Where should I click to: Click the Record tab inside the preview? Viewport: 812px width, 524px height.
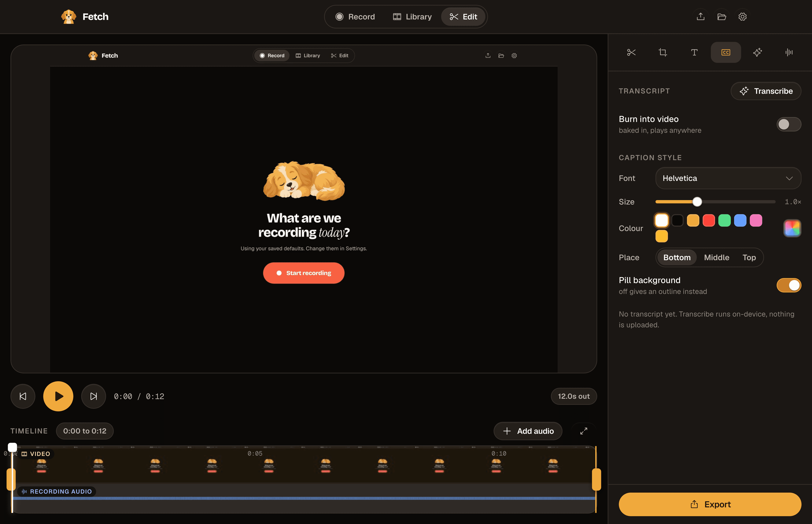click(x=272, y=55)
